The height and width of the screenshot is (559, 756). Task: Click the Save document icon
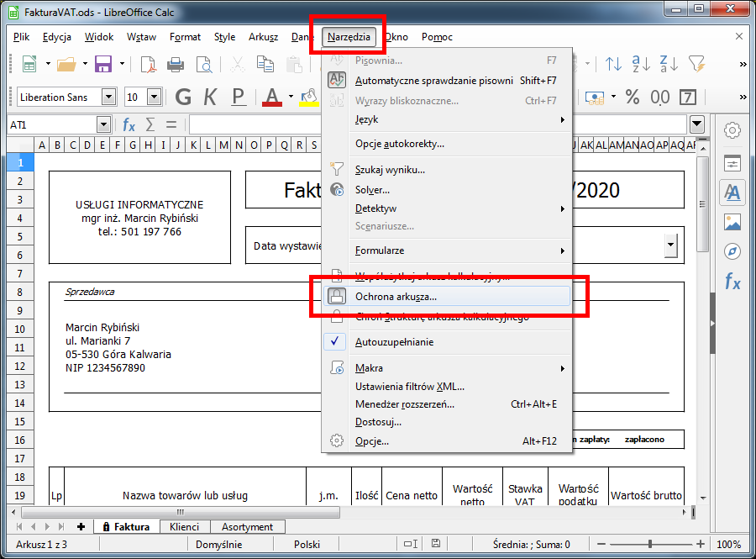[103, 64]
